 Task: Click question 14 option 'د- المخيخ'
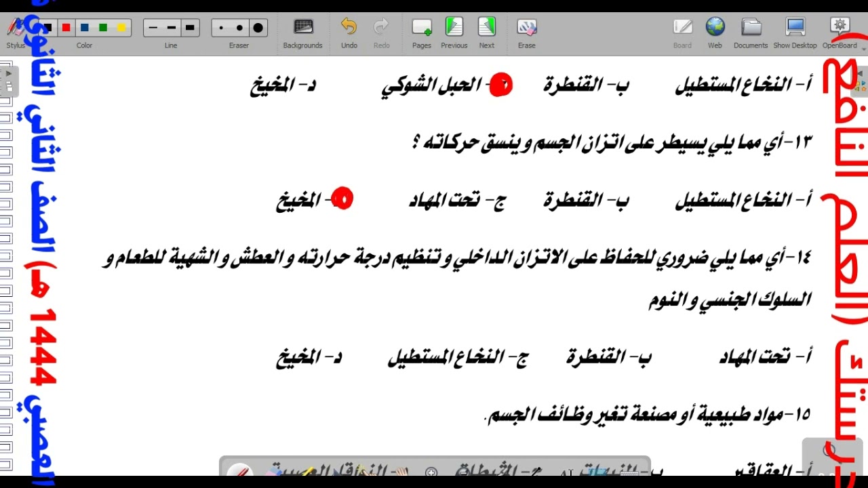pos(309,357)
